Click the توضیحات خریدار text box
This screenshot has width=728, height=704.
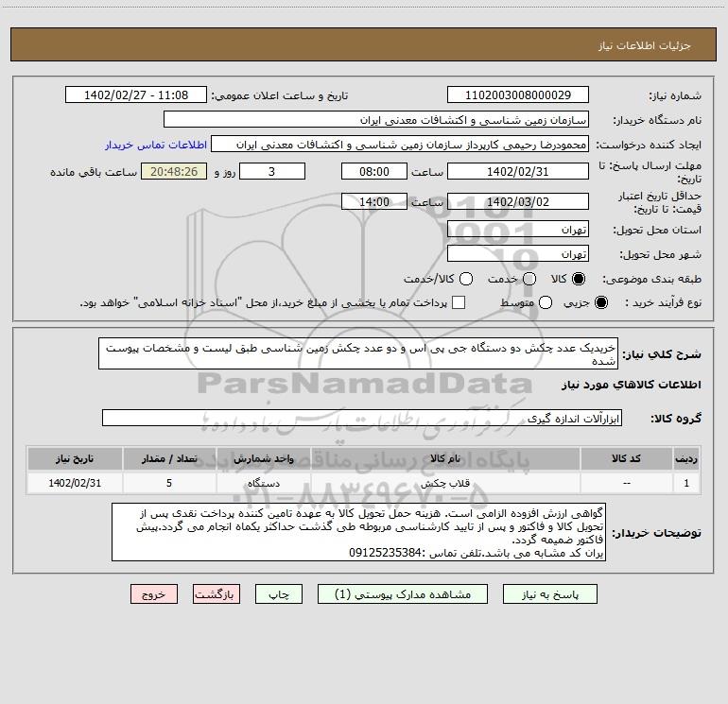point(358,532)
